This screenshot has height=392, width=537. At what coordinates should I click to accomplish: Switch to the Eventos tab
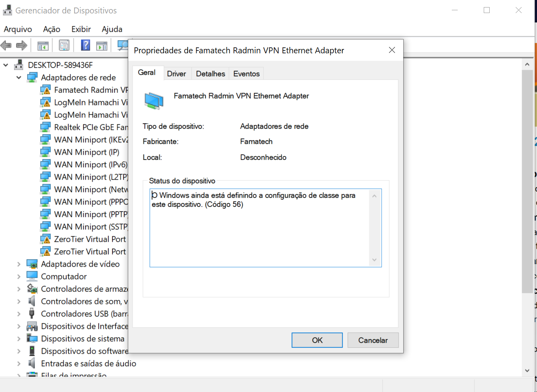(x=246, y=74)
